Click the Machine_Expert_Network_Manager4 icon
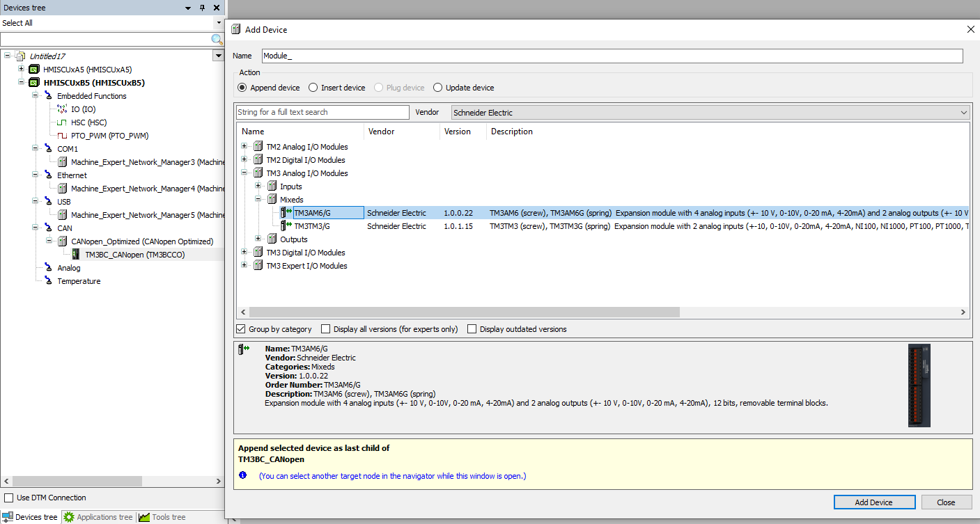Image resolution: width=980 pixels, height=524 pixels. [63, 189]
